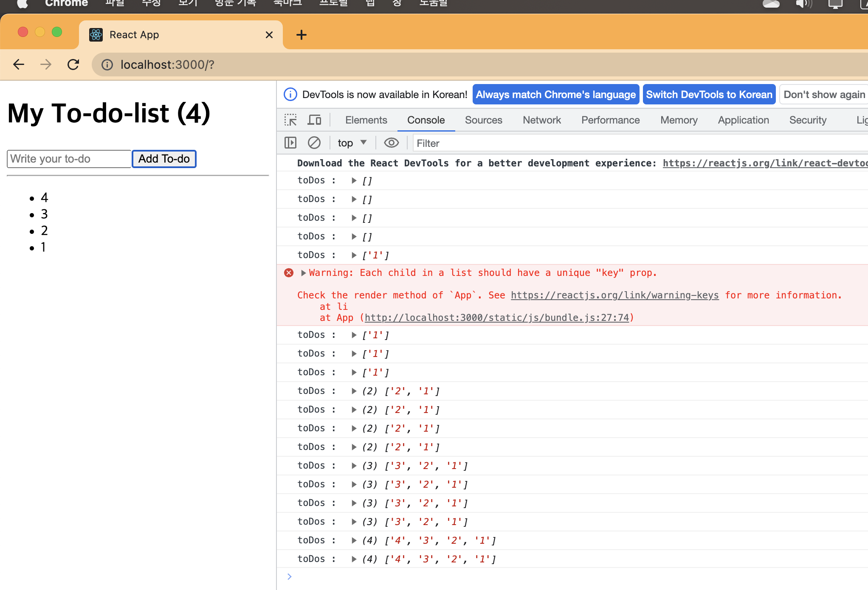Click the site info icon in the address bar
Image resolution: width=868 pixels, height=590 pixels.
107,65
